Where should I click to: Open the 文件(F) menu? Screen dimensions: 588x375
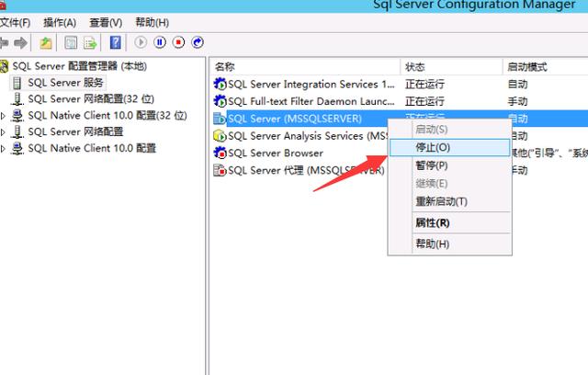coord(15,23)
